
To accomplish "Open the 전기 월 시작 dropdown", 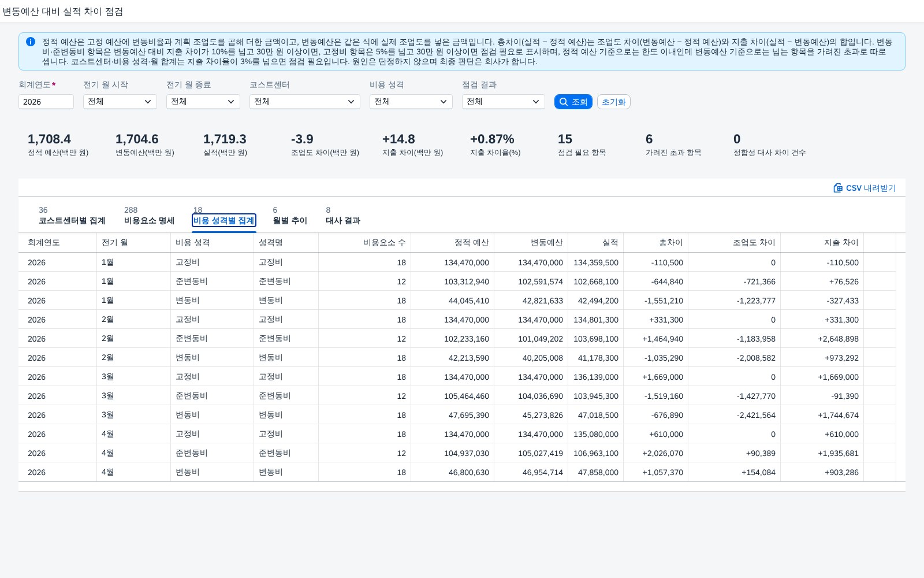I will click(120, 102).
